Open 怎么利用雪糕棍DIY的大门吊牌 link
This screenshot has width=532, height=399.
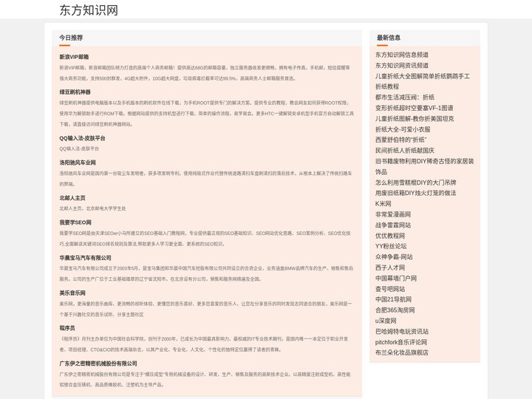[415, 183]
